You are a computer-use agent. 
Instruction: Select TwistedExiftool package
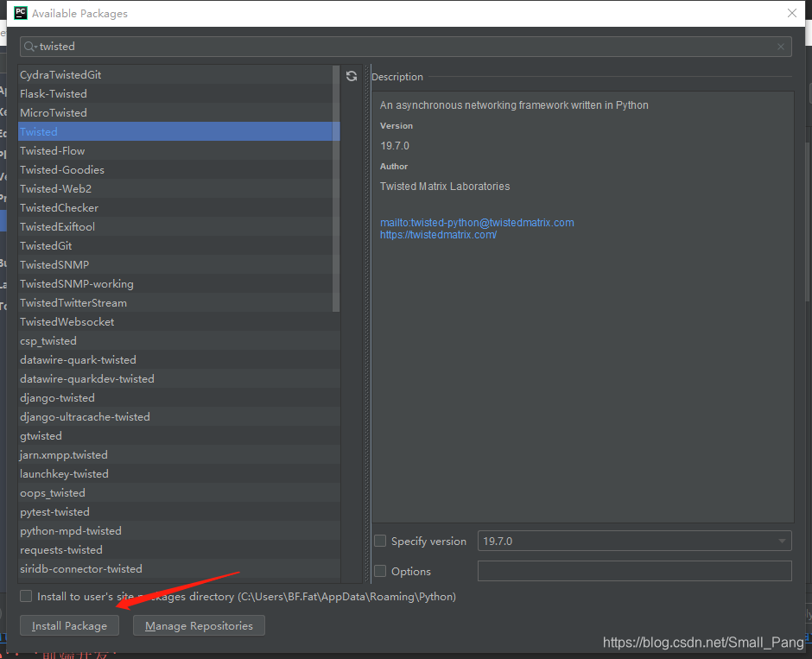[x=179, y=227]
